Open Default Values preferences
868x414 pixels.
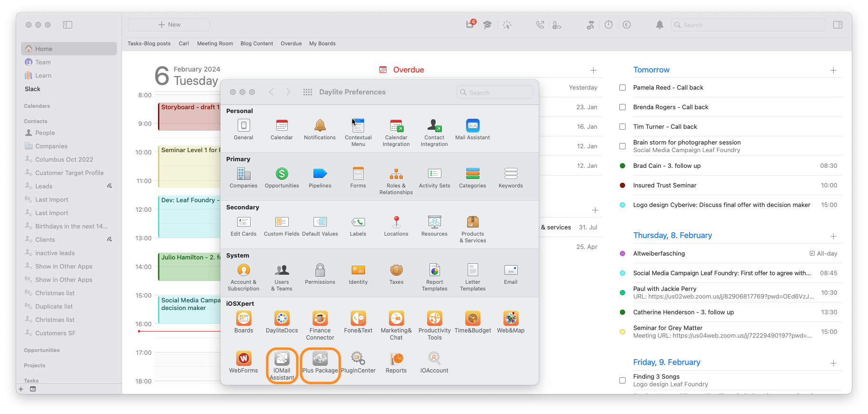tap(320, 222)
